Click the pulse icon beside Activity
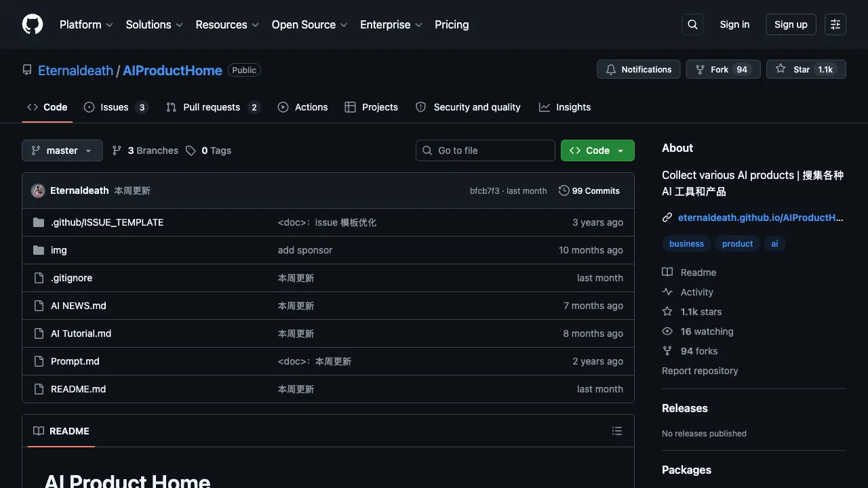Viewport: 868px width, 488px height. 667,292
